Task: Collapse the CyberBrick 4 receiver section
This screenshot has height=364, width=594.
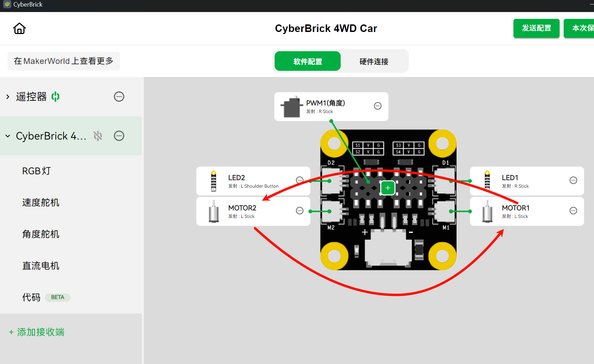Action: coord(8,136)
